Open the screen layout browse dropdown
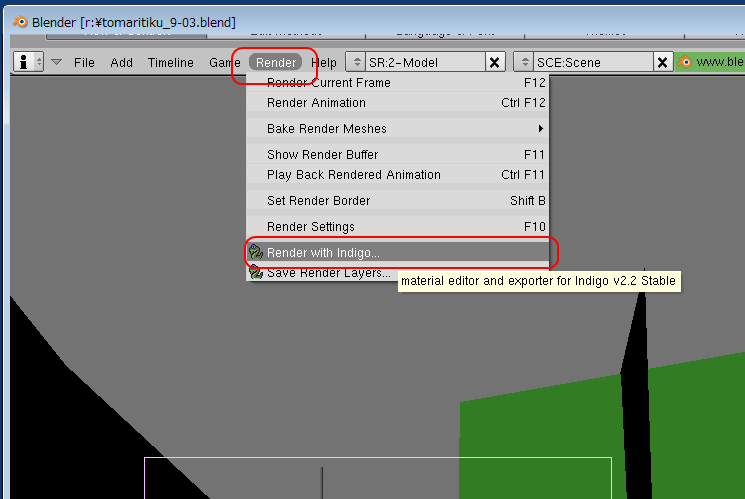Image resolution: width=745 pixels, height=499 pixels. point(356,62)
